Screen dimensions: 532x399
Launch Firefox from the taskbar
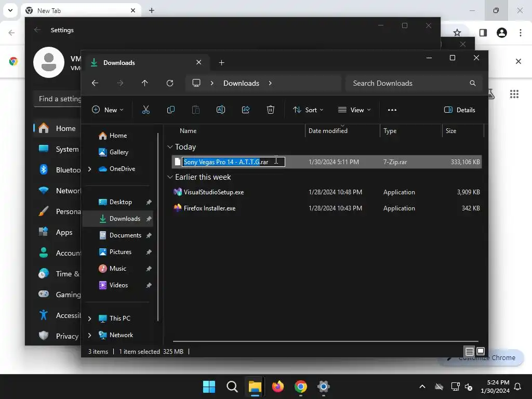click(x=278, y=387)
